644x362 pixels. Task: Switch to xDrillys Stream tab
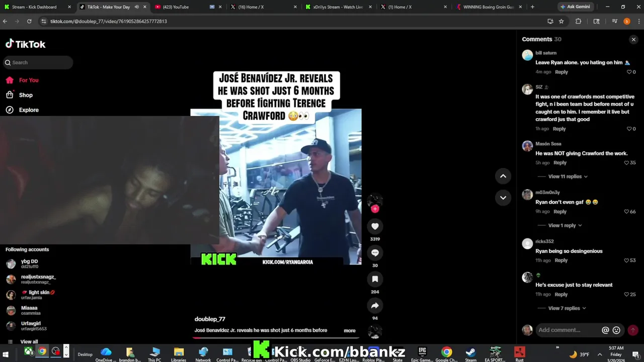tap(338, 7)
